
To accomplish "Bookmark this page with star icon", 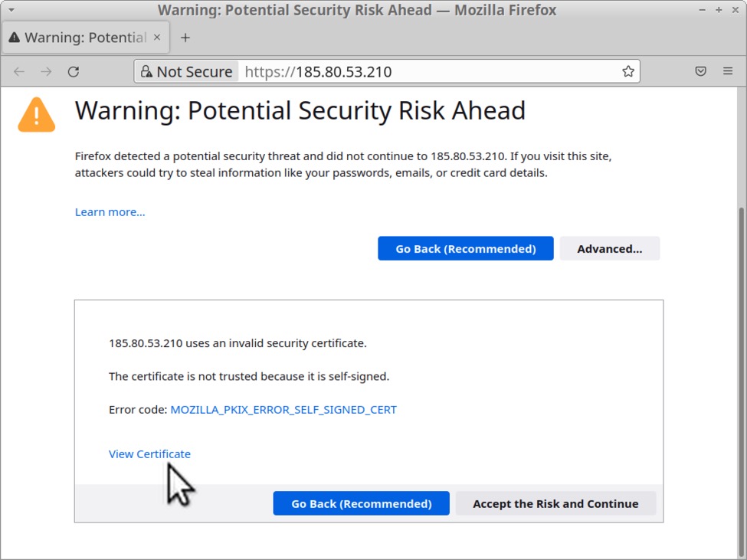I will (627, 71).
